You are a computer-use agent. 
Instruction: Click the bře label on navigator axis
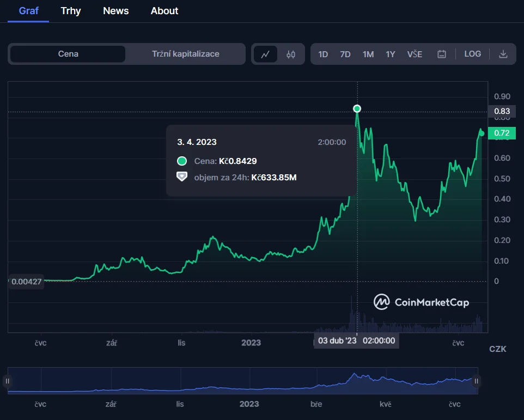click(x=316, y=404)
